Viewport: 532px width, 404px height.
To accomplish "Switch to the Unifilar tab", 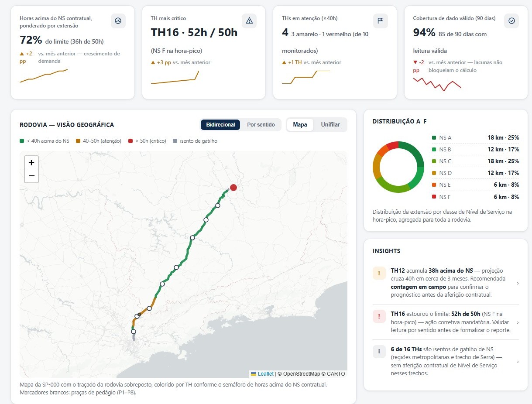I will click(330, 125).
